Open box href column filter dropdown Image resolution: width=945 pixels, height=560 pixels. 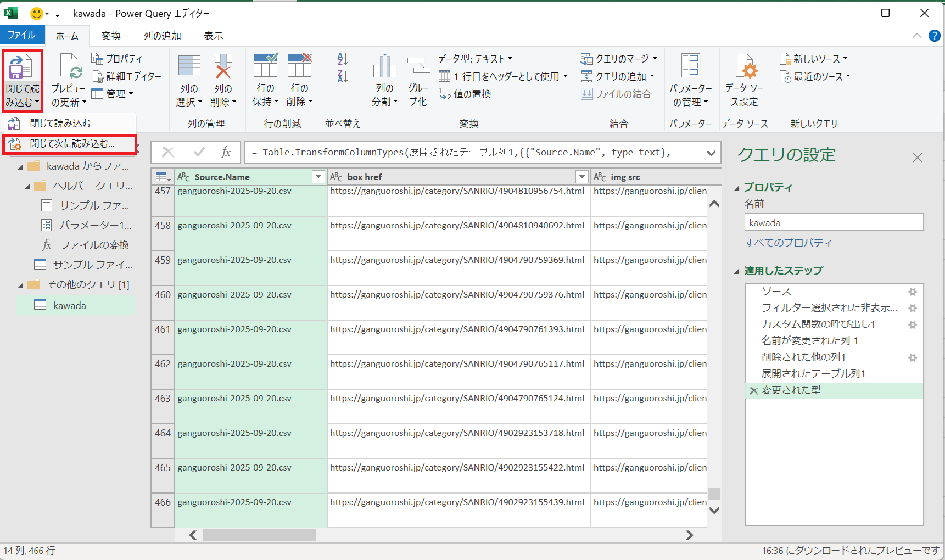click(x=581, y=177)
